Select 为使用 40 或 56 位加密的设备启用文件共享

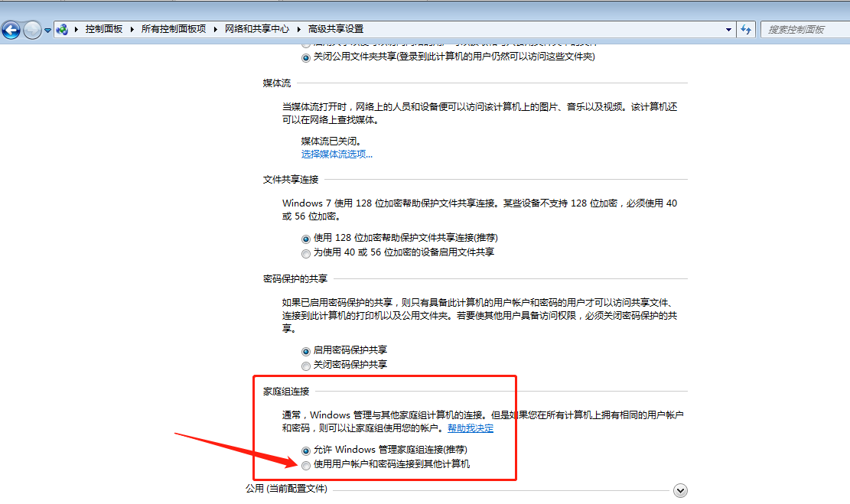(x=305, y=252)
